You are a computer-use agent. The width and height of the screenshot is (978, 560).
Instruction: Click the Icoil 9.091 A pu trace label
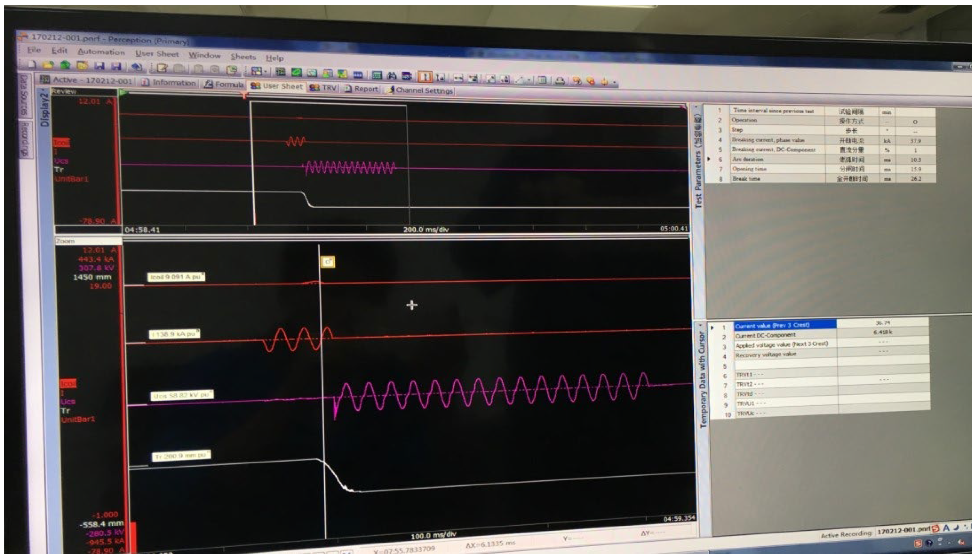click(x=176, y=277)
